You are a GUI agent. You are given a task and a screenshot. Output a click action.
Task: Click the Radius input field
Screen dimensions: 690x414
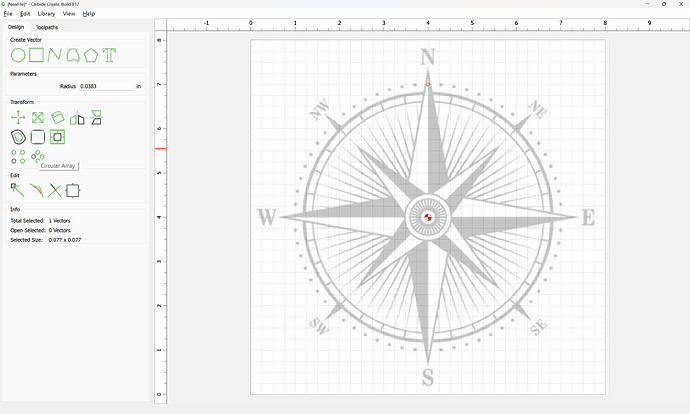[106, 86]
